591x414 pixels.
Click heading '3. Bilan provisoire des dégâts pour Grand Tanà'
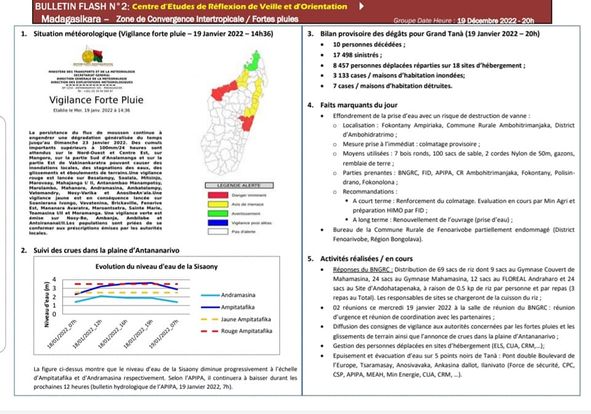(x=424, y=34)
